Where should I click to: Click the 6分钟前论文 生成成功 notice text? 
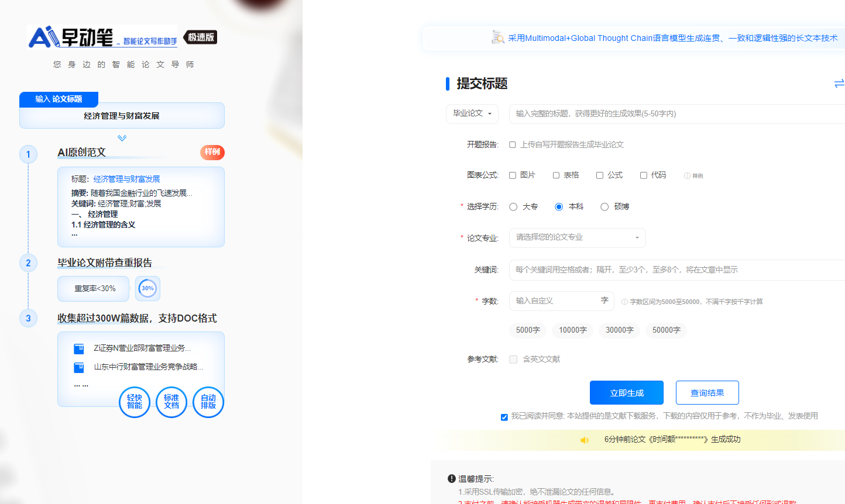point(672,439)
